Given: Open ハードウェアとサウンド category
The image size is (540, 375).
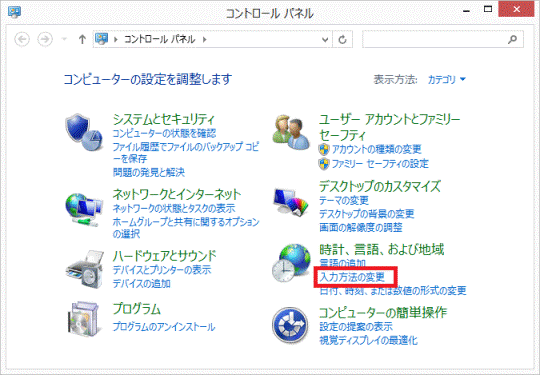Looking at the screenshot, I should pyautogui.click(x=165, y=256).
